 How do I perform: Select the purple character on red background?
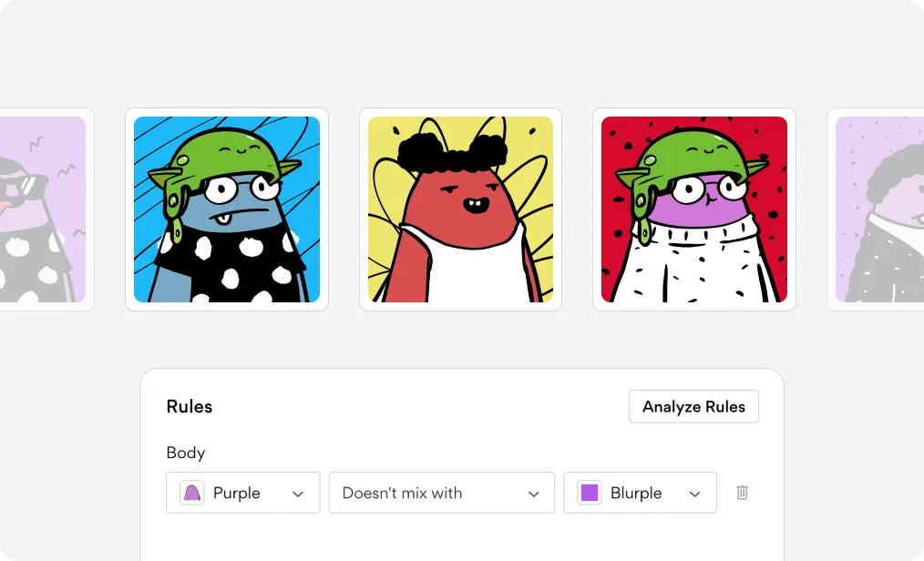(x=694, y=209)
